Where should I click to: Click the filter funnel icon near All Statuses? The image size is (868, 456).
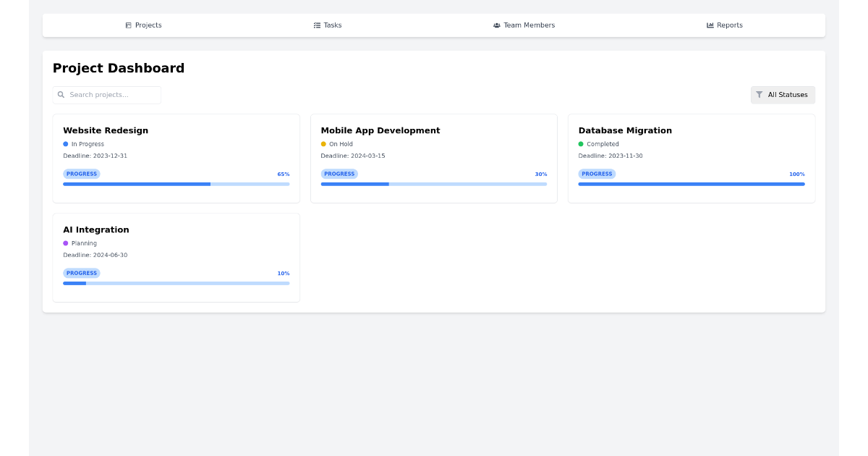(x=759, y=95)
